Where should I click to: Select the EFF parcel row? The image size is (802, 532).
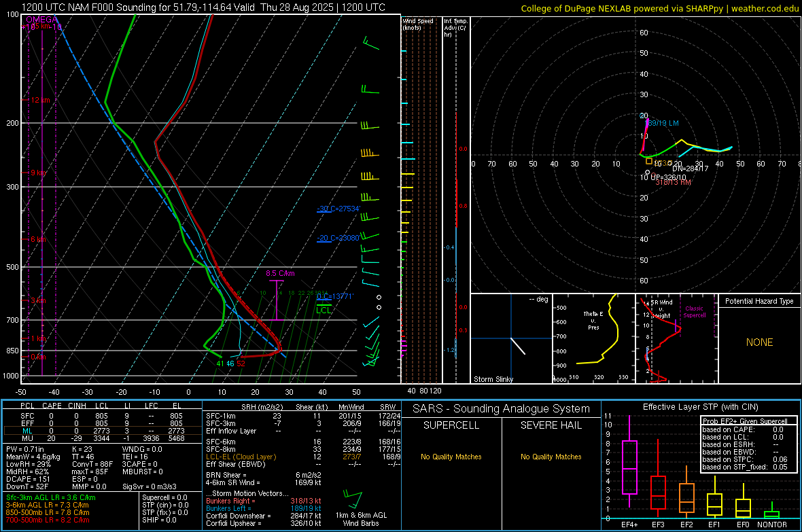click(x=102, y=423)
